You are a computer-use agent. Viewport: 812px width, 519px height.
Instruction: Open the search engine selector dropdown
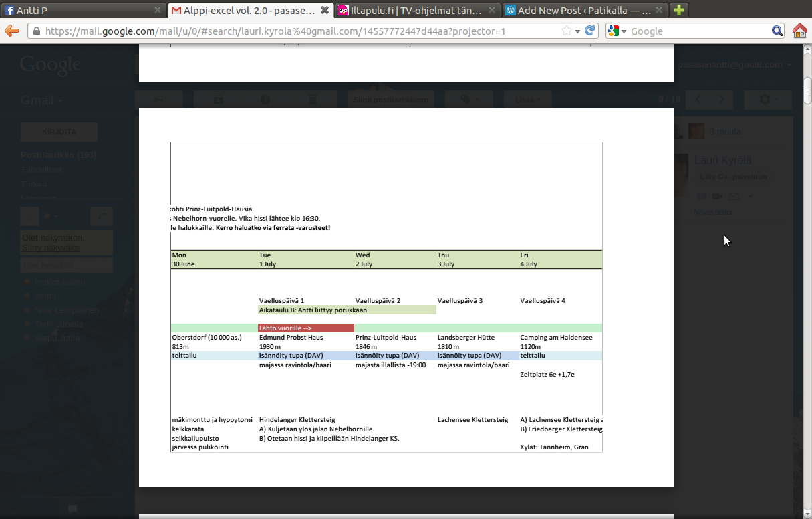click(x=618, y=31)
